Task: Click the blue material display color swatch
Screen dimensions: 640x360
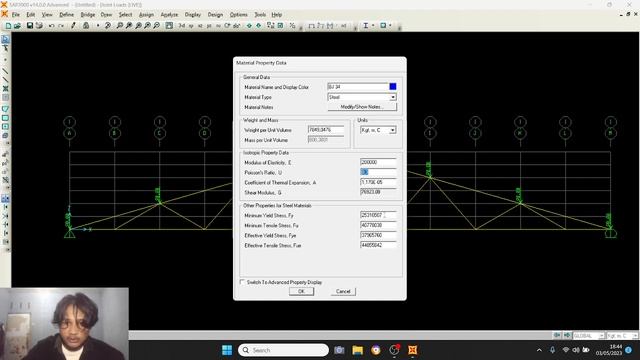Action: (x=393, y=87)
